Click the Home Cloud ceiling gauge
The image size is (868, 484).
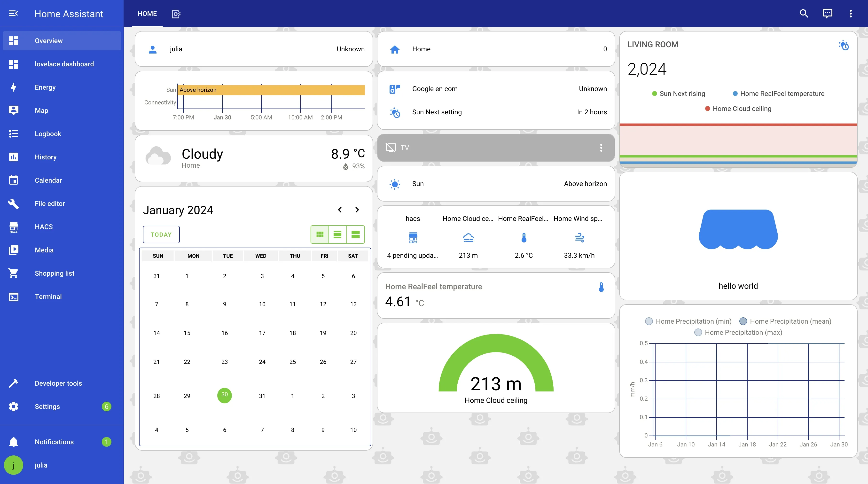(496, 369)
